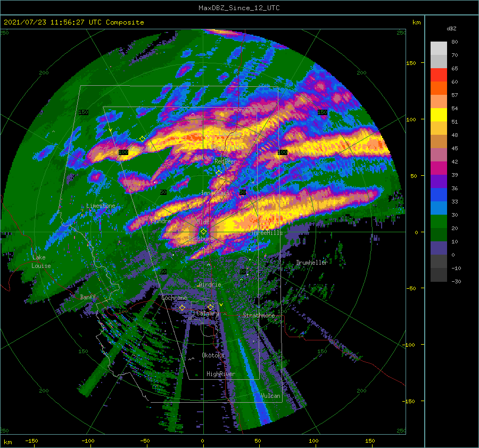Click the Vulcan city label
The width and height of the screenshot is (479, 448).
click(270, 396)
